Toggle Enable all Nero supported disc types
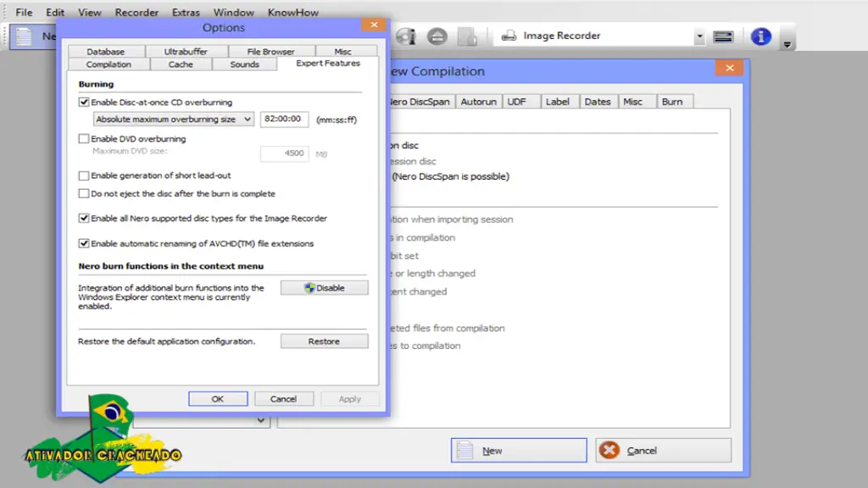 (84, 218)
